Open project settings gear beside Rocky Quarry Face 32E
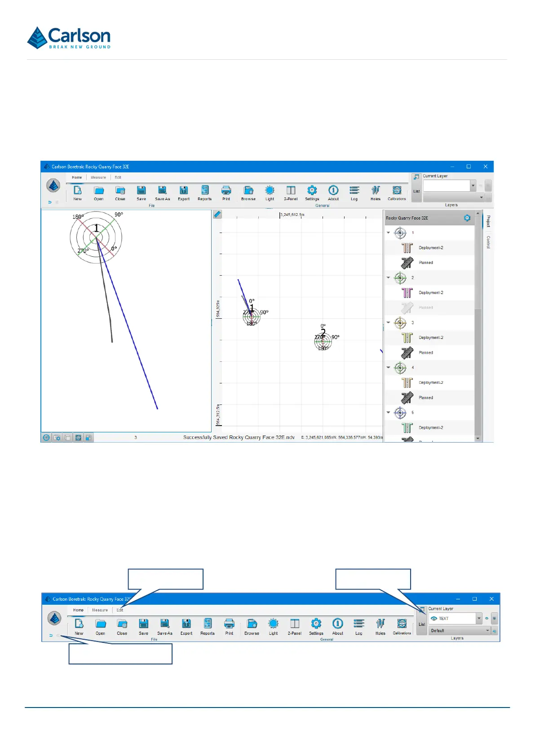Image resolution: width=535 pixels, height=756 pixels. click(467, 218)
